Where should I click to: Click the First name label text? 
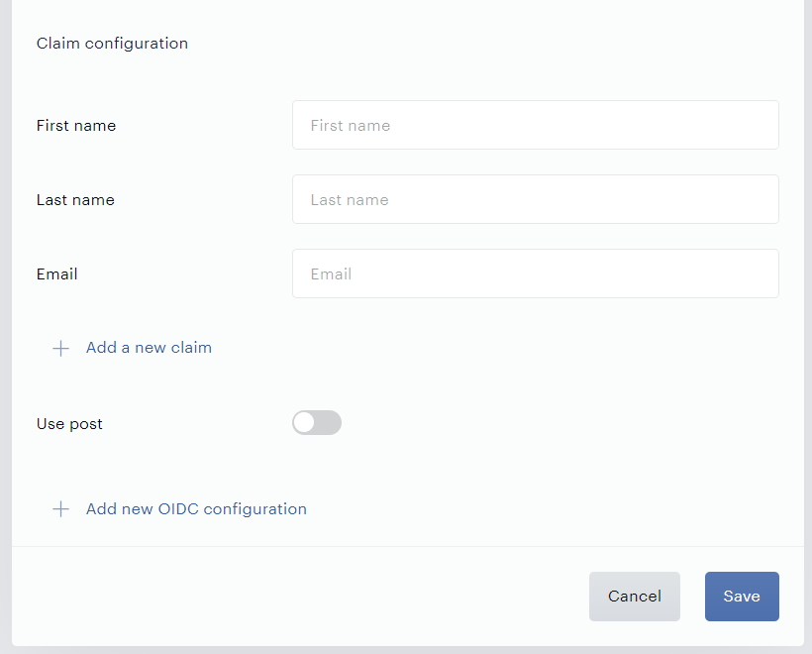tap(76, 126)
